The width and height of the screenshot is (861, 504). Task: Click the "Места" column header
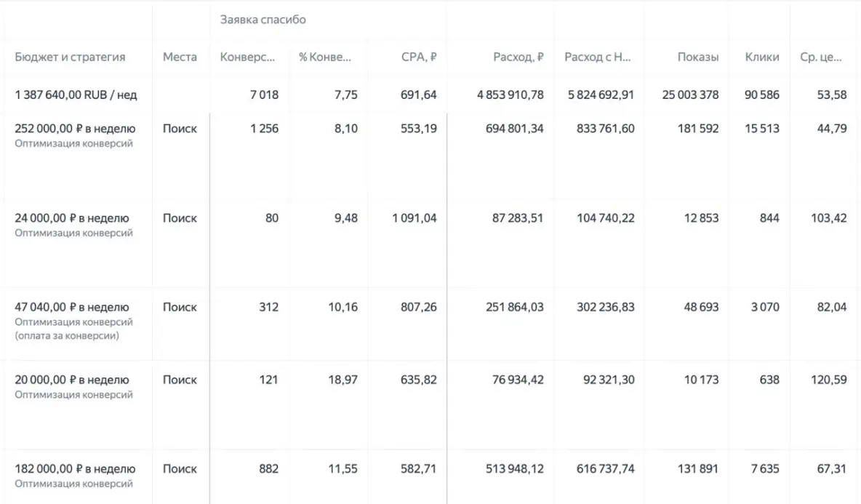180,57
